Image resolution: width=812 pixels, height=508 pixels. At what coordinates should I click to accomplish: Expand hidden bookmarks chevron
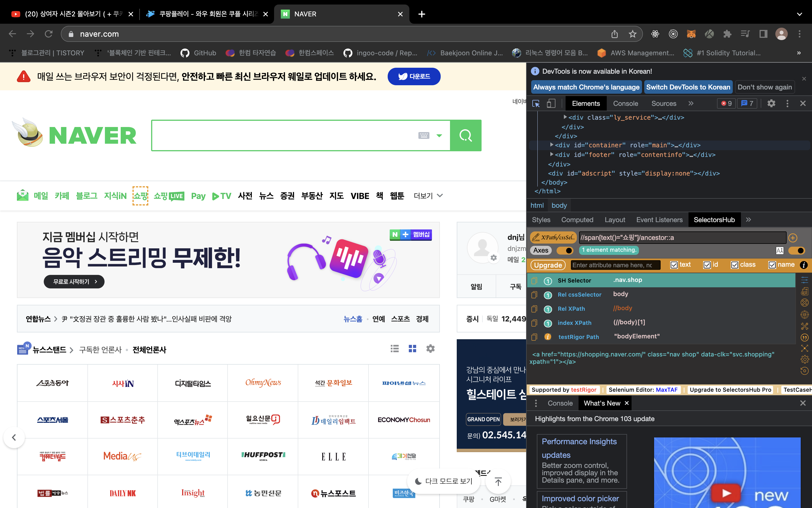coord(799,53)
